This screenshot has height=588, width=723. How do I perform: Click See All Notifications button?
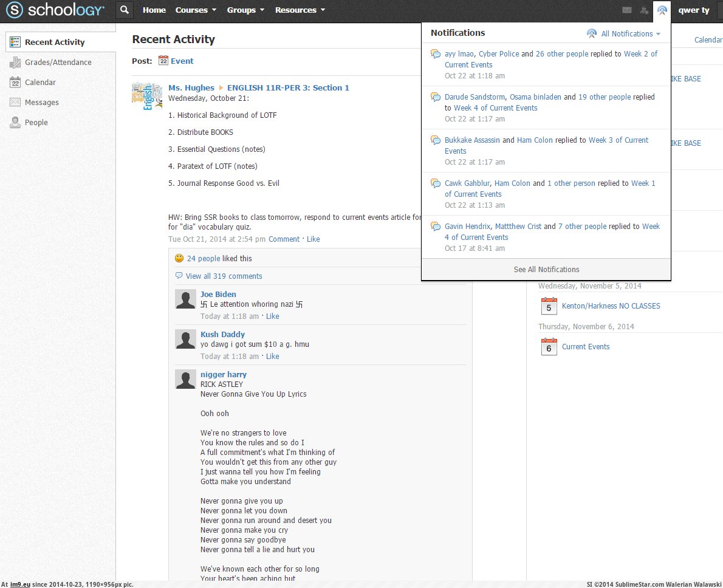click(x=546, y=269)
